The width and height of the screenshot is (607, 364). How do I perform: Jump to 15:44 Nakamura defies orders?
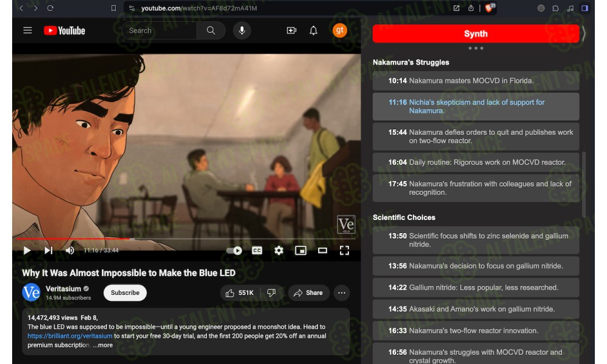click(476, 136)
